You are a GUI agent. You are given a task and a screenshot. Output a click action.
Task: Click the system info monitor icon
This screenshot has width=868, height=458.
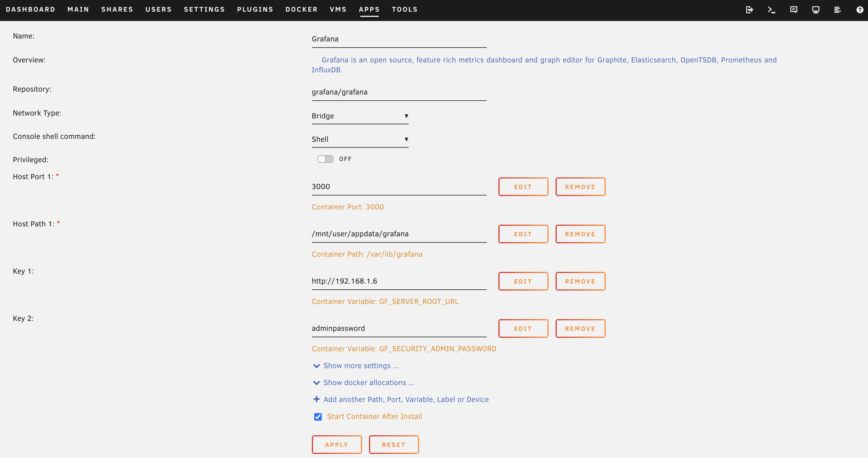click(816, 10)
